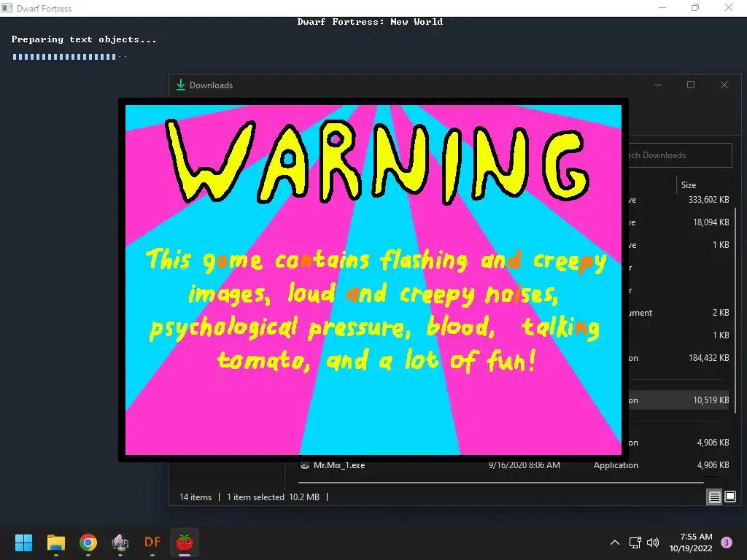Open the Windows Start menu
The width and height of the screenshot is (747, 560).
23,542
